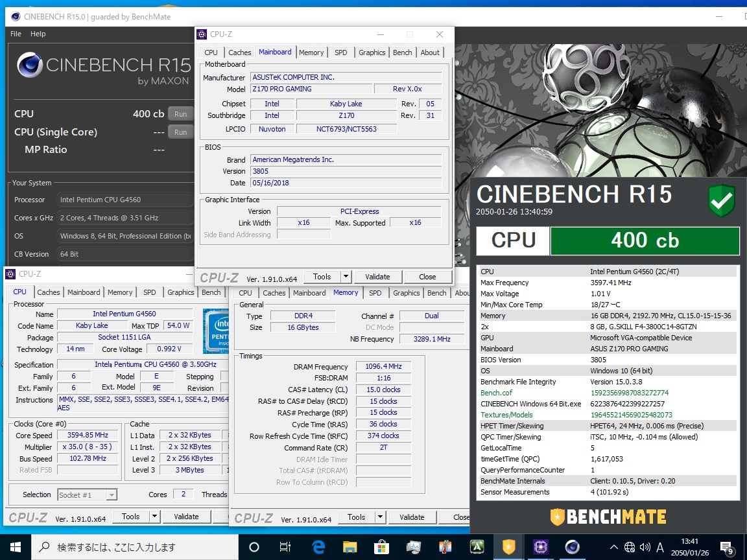Run the CPU (Single Core) benchmark
Viewport: 747px width, 560px height.
click(180, 132)
